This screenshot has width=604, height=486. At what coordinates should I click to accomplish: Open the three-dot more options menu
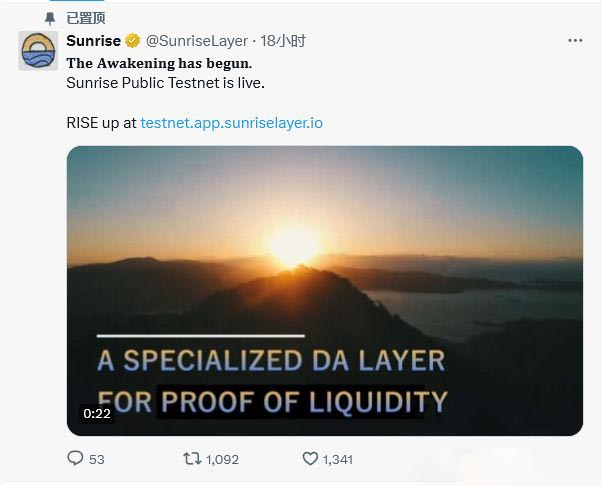[x=575, y=40]
